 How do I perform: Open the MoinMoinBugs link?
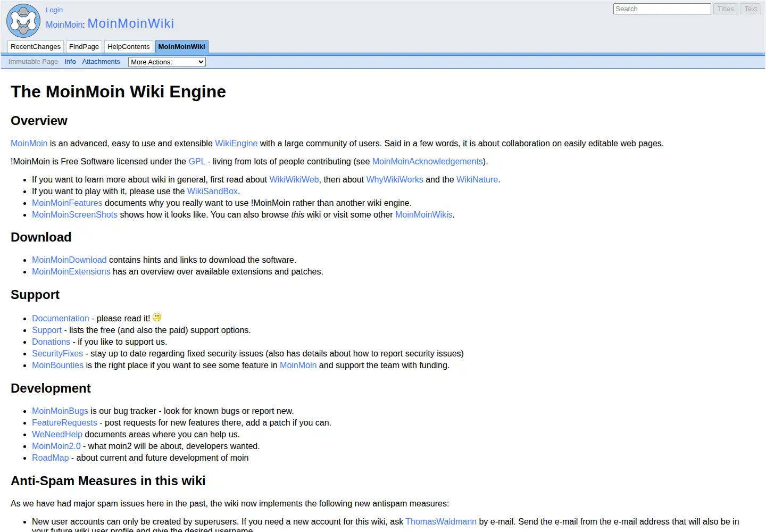coord(60,411)
